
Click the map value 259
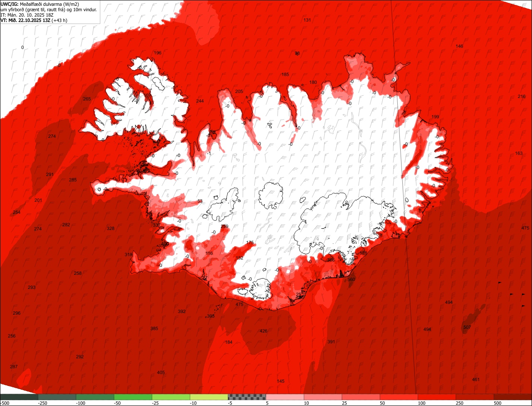coord(224,226)
